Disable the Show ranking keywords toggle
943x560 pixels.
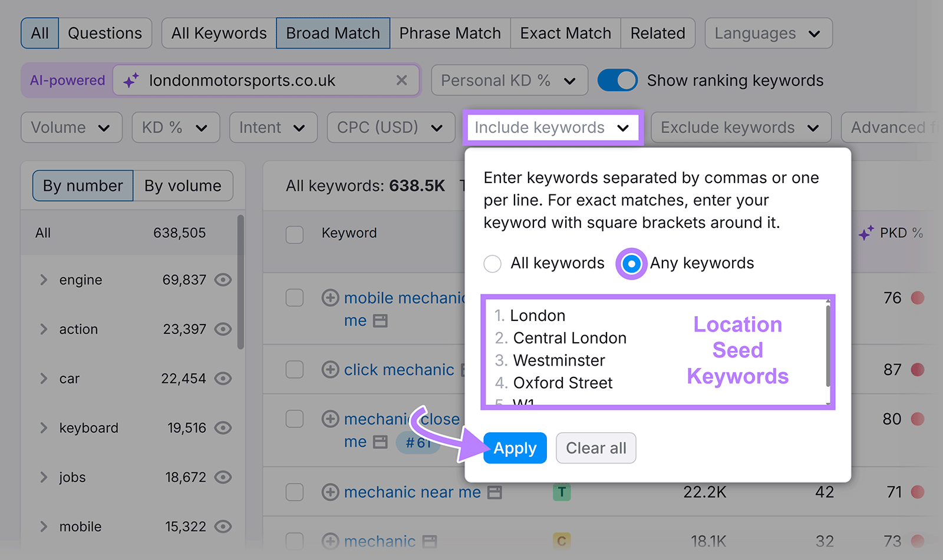pyautogui.click(x=617, y=80)
